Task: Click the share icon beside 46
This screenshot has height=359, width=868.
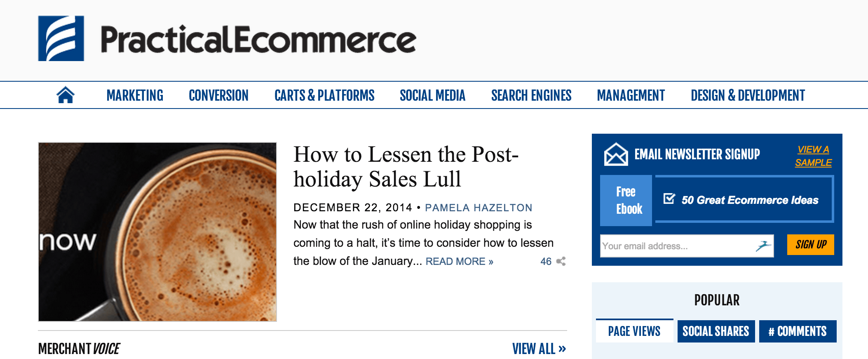Action: click(561, 261)
